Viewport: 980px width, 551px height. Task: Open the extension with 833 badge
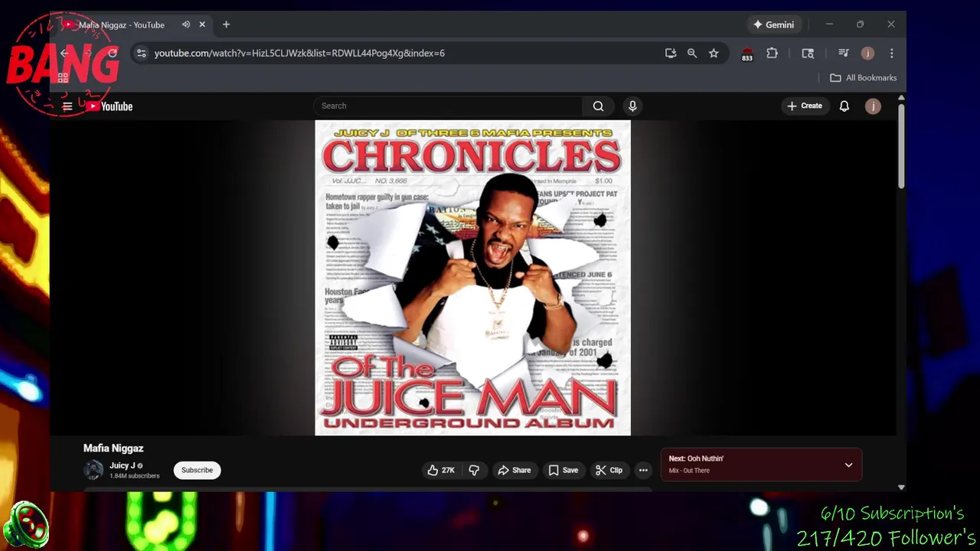point(747,54)
